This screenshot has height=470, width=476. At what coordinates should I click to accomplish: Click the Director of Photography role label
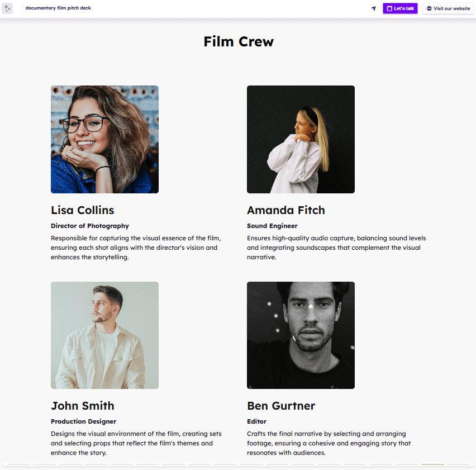pyautogui.click(x=90, y=226)
